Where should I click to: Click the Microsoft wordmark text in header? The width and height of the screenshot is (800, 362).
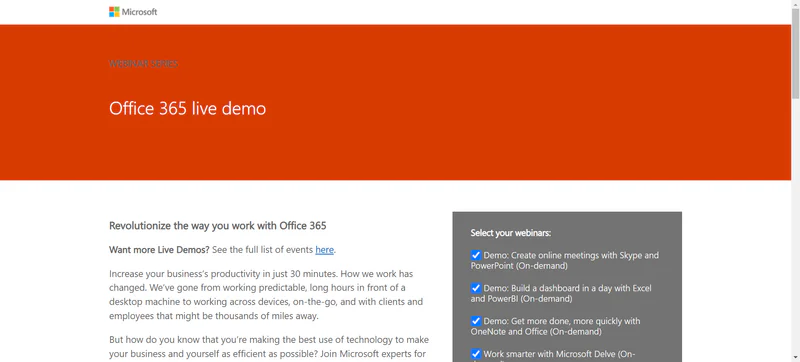139,12
